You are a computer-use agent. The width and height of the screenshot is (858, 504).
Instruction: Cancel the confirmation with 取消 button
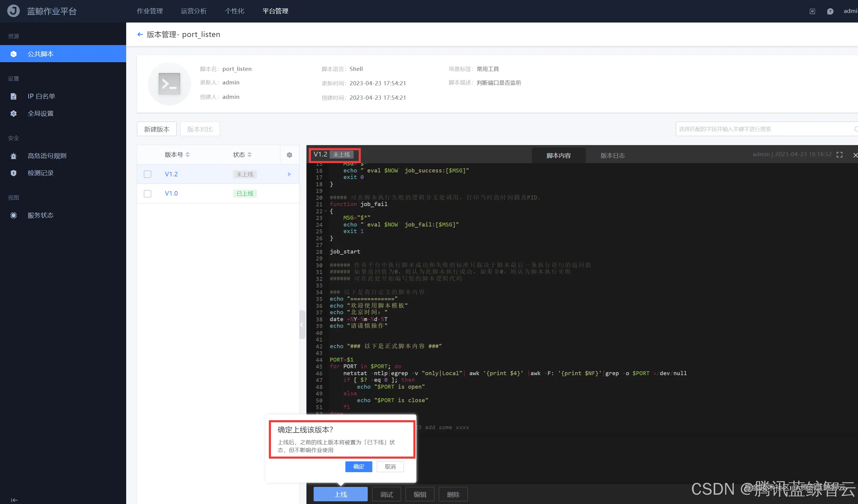pos(390,466)
